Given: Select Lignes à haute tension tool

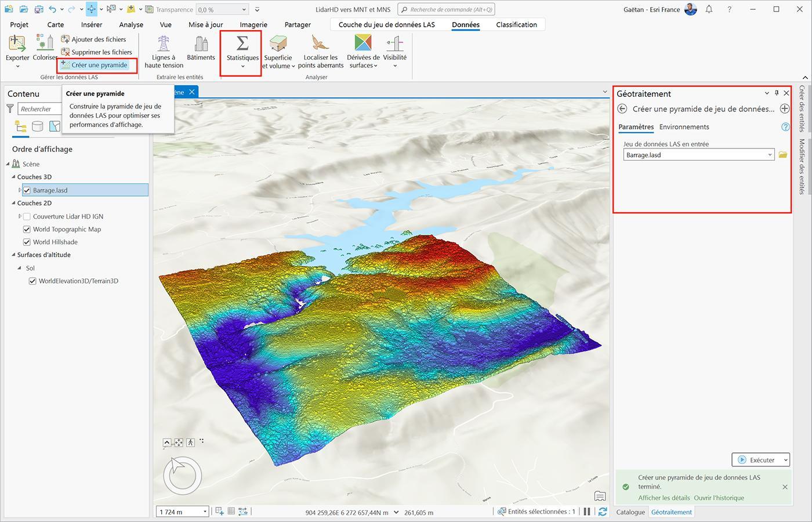Looking at the screenshot, I should 164,51.
